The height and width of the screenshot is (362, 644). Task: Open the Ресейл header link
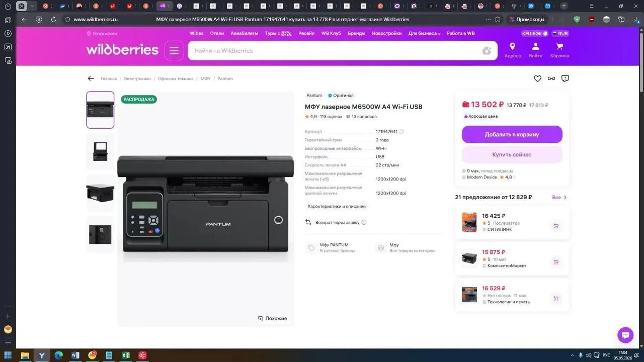click(306, 34)
